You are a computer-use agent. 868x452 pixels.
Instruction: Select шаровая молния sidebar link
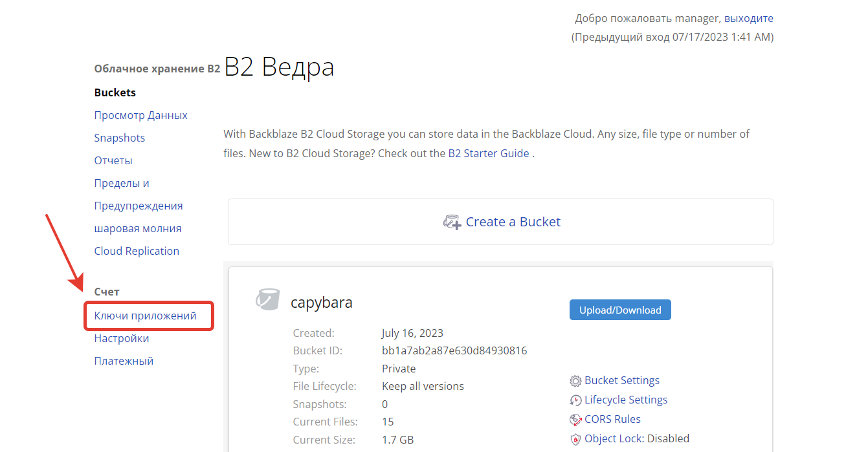[x=138, y=228]
